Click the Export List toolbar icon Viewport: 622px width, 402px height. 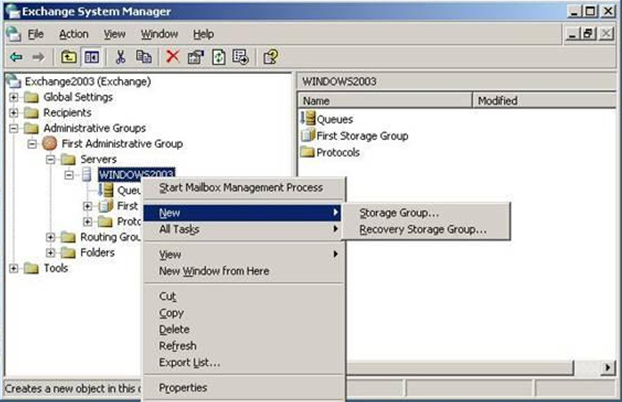tap(241, 57)
